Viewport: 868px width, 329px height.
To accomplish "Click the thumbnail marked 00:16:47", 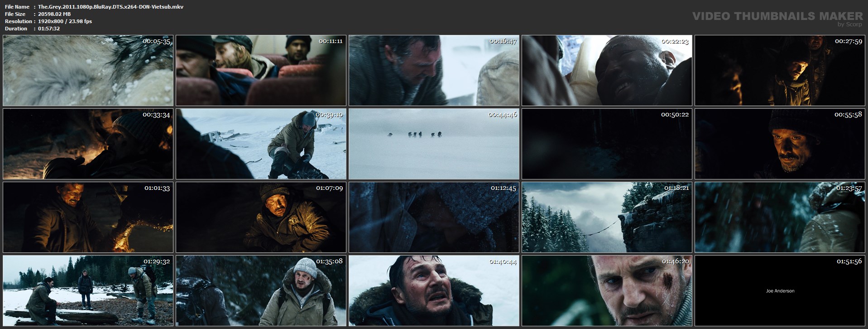I will pos(434,70).
